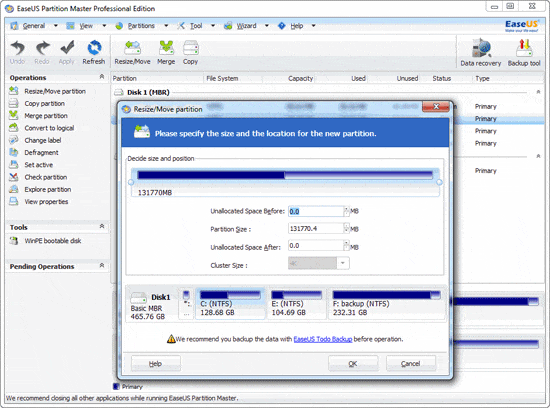
Task: Open View menu dropdown arrow
Action: [x=104, y=26]
